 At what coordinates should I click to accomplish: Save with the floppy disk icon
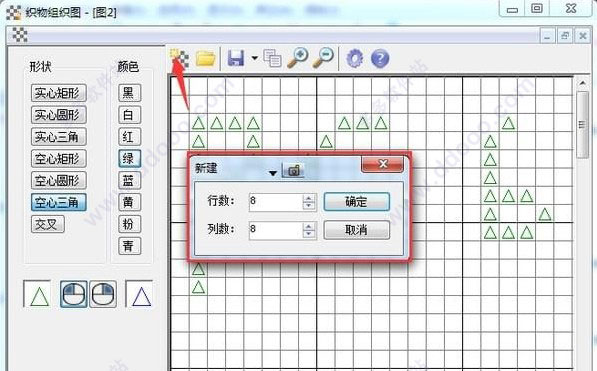click(236, 59)
